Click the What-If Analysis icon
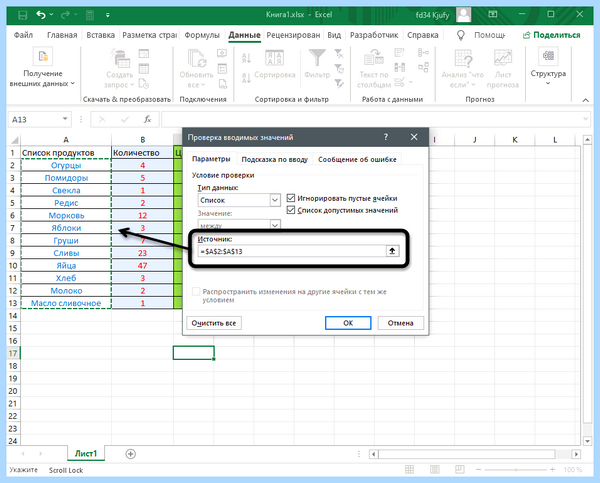The height and width of the screenshot is (483, 600). pos(463,58)
